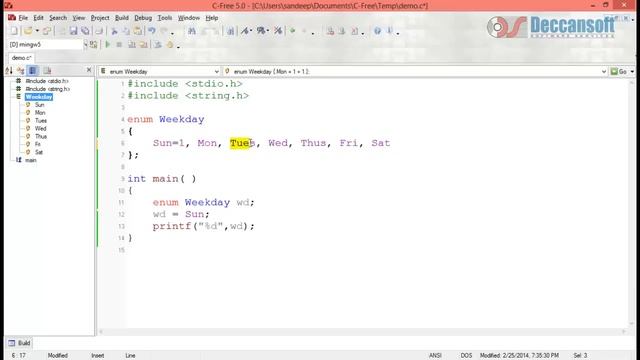Click the rightmost view icon in the symbol panel toolbar

coord(47,71)
